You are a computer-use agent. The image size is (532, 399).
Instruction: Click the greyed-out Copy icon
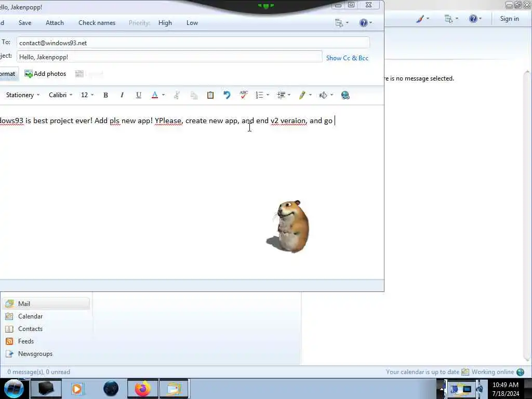pos(194,96)
